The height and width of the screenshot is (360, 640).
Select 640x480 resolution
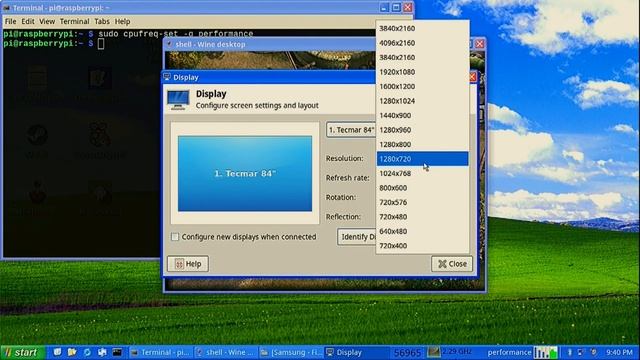(x=422, y=231)
